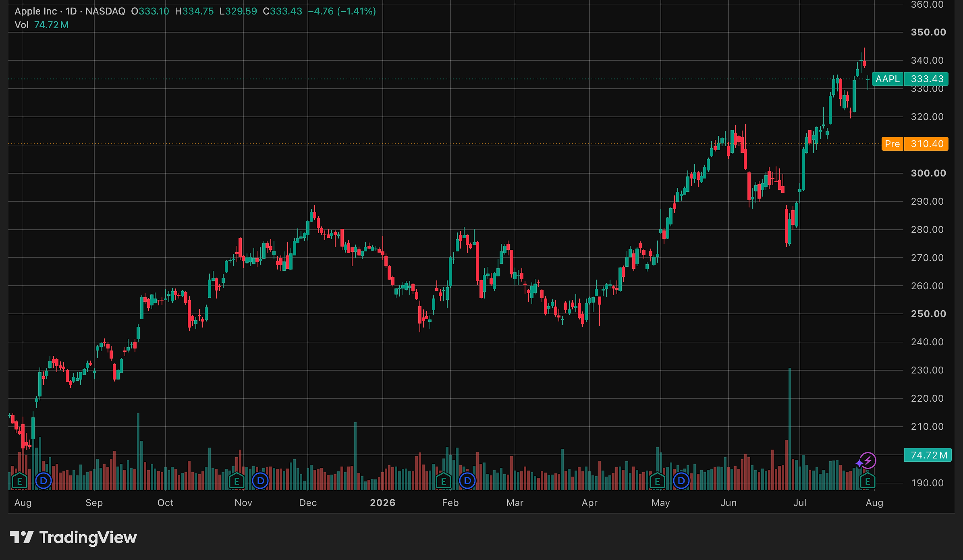Click the 2026 label on the time axis
The height and width of the screenshot is (560, 963).
383,503
